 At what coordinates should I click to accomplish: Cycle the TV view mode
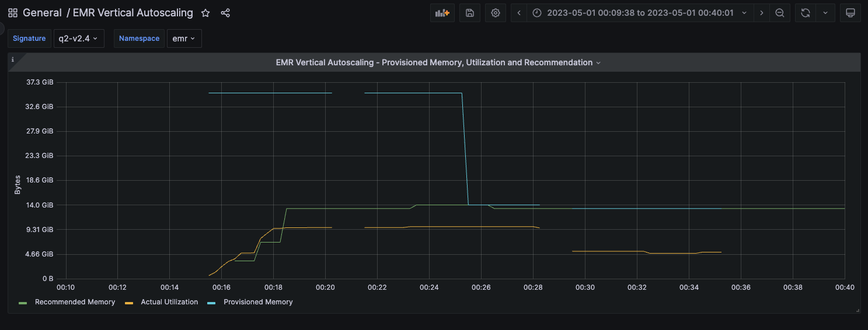(850, 13)
